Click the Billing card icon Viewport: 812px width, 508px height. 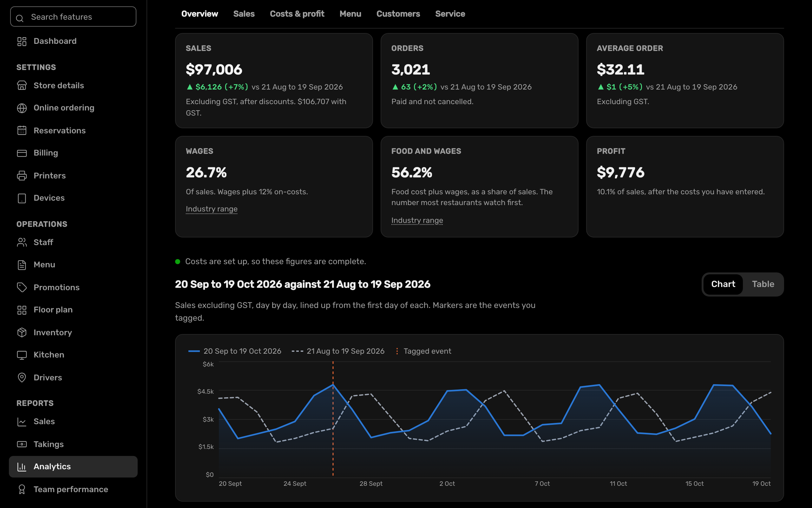click(22, 153)
